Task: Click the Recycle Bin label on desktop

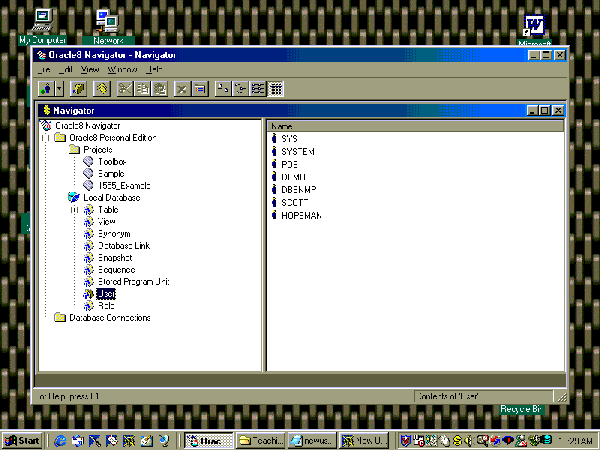Action: coord(521,409)
